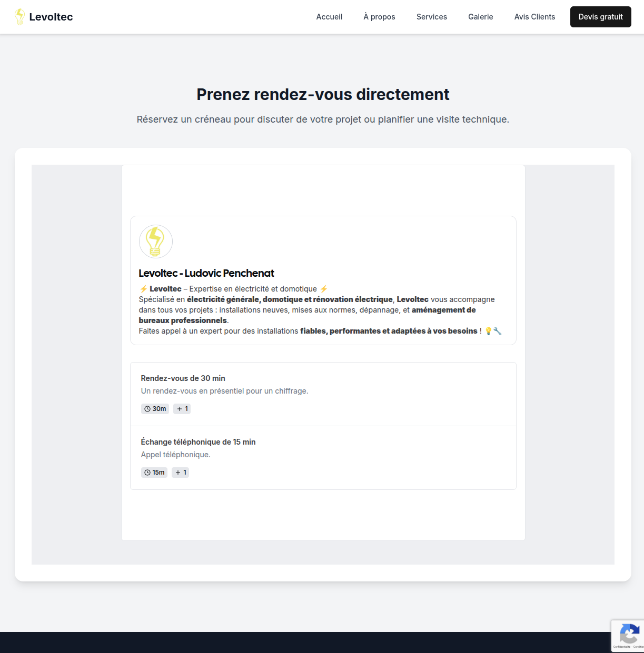The height and width of the screenshot is (653, 644).
Task: Open the Services navigation item
Action: 431,16
